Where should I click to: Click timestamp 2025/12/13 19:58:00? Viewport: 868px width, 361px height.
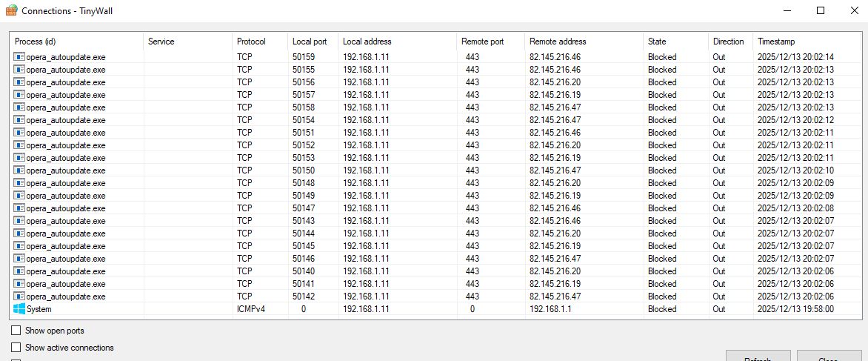[x=795, y=309]
